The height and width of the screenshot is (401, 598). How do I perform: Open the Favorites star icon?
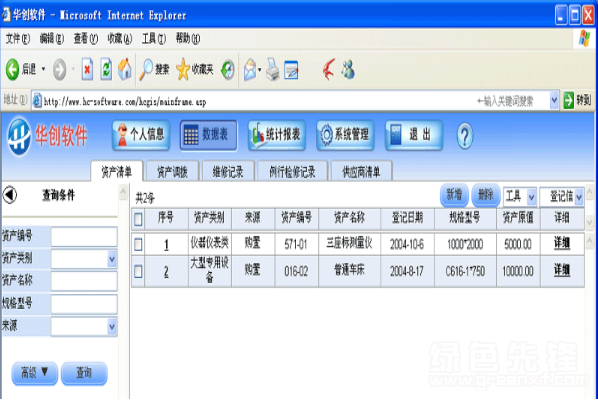pyautogui.click(x=183, y=69)
